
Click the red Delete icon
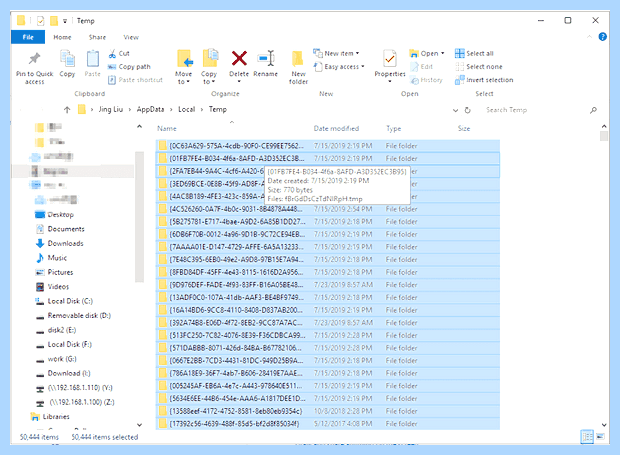tap(239, 59)
